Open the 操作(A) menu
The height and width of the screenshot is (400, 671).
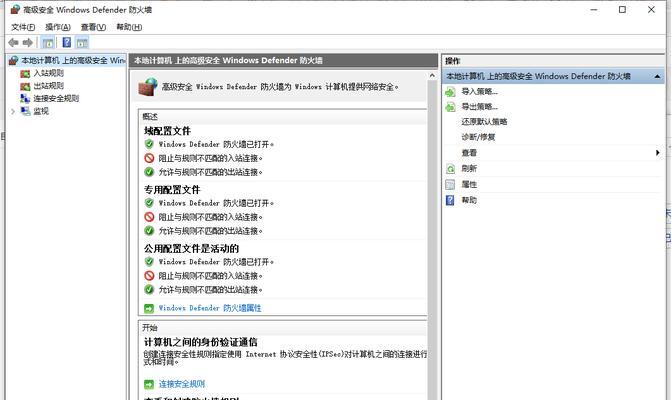coord(58,27)
